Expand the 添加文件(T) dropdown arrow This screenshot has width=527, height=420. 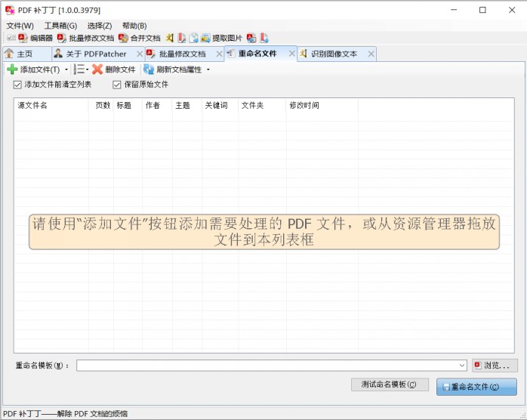[66, 69]
